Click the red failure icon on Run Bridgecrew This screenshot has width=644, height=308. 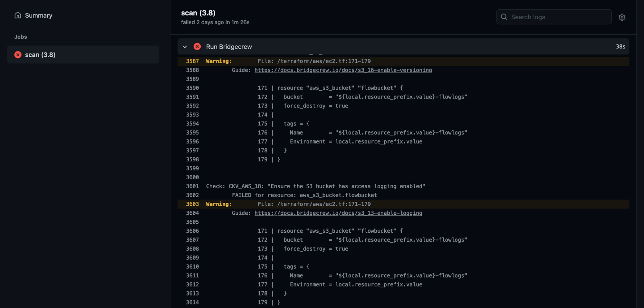[197, 47]
